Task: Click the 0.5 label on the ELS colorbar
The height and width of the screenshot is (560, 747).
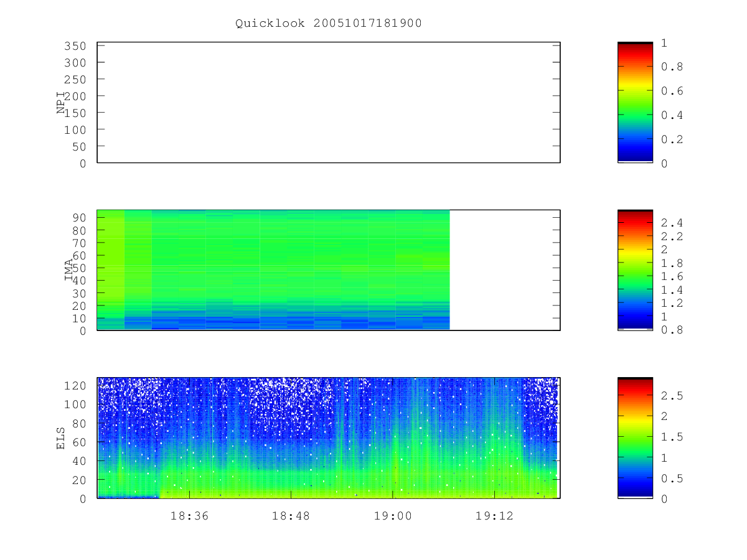Action: 671,478
